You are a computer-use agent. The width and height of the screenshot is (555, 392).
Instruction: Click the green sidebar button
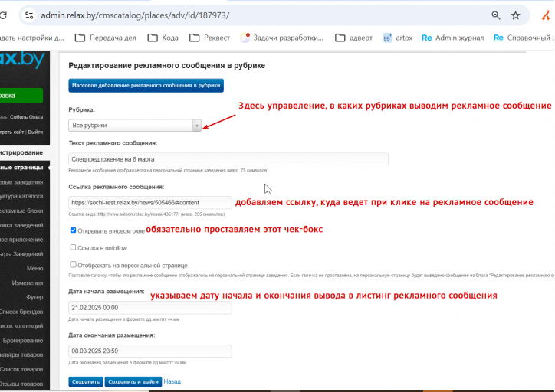point(21,96)
